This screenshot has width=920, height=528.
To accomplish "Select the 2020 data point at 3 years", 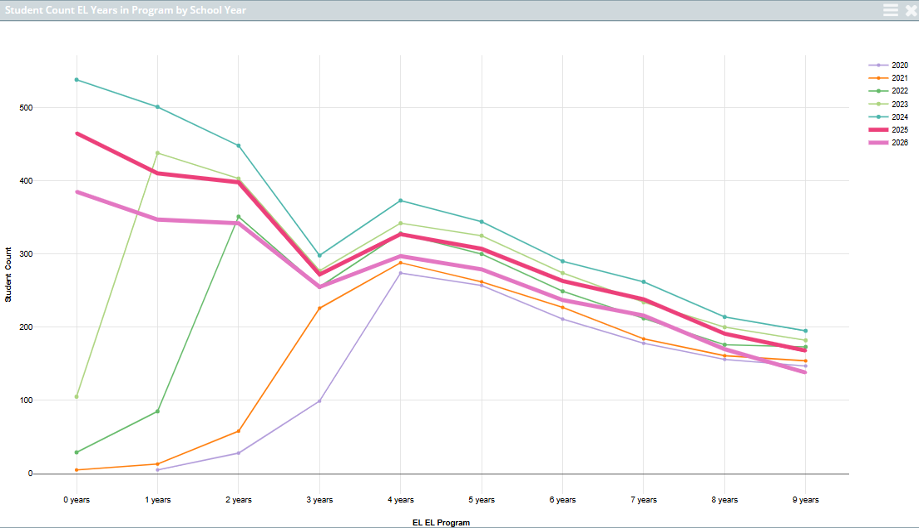I will [319, 401].
